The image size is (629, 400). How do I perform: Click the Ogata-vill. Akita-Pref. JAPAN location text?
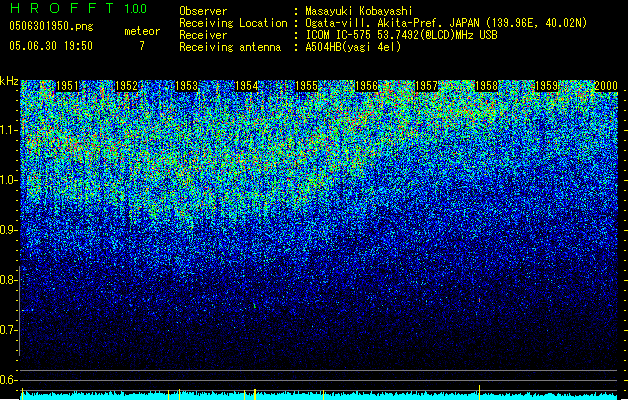tap(446, 23)
